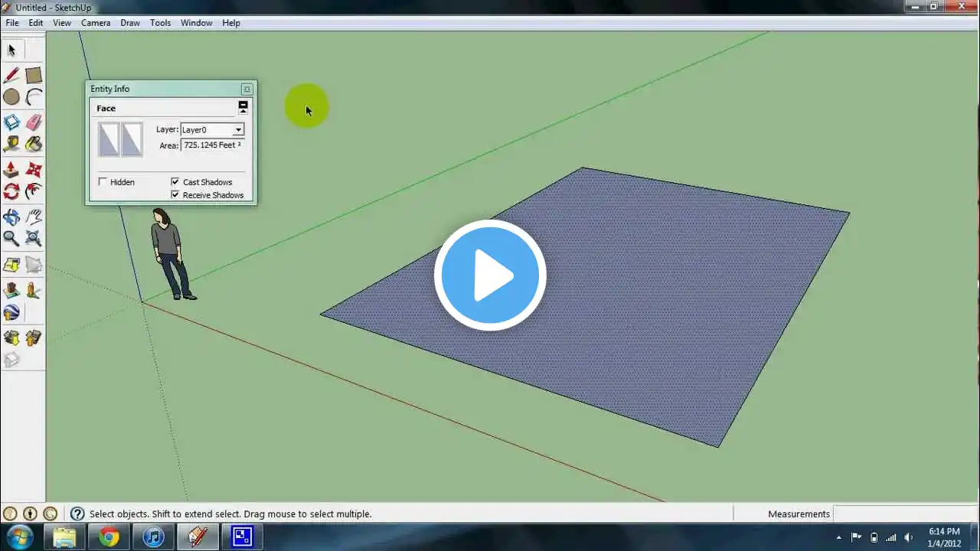Click the Measurements input box

pyautogui.click(x=904, y=514)
